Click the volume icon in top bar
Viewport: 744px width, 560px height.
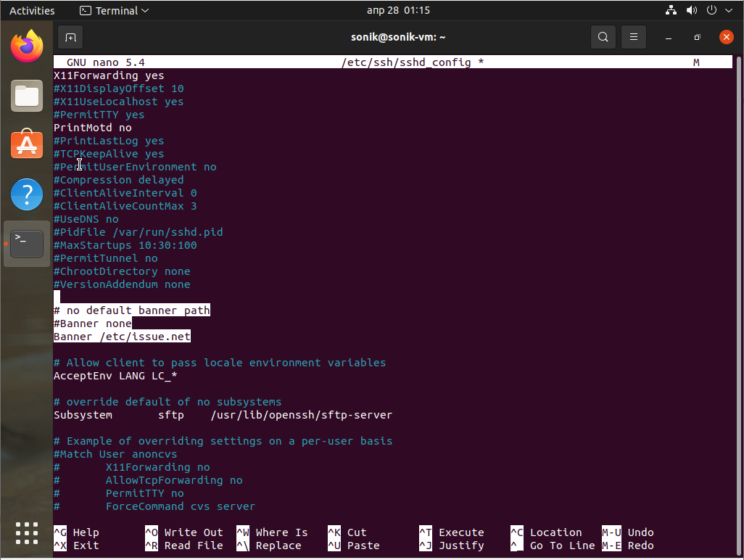[x=691, y=11]
